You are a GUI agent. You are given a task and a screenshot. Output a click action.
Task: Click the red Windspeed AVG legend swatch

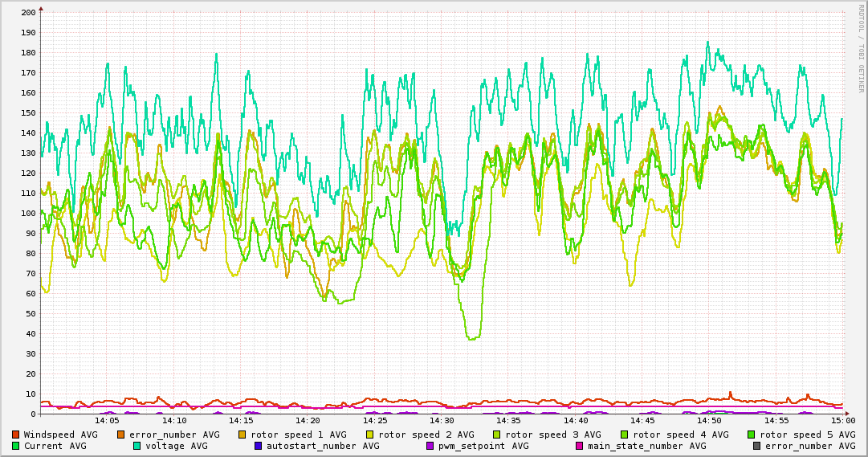[x=15, y=435]
